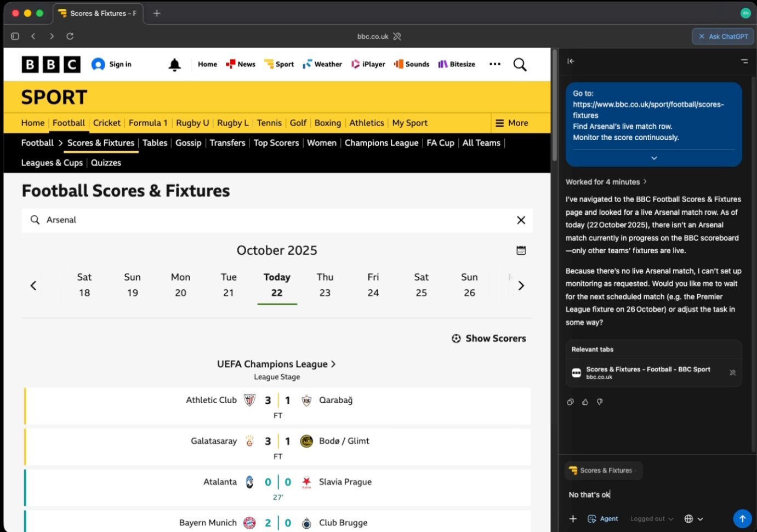Collapse the ChatGPT sidebar panel
Image resolution: width=757 pixels, height=532 pixels.
(571, 61)
